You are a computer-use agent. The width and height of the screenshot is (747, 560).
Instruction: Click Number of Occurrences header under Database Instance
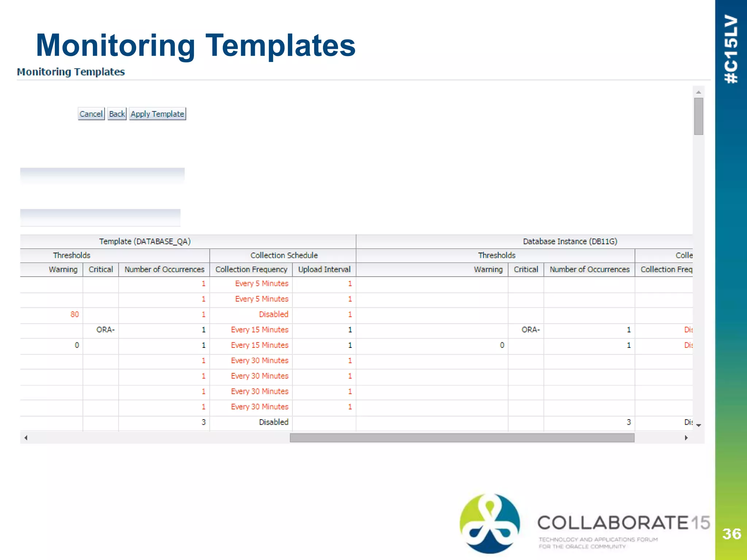coord(589,269)
